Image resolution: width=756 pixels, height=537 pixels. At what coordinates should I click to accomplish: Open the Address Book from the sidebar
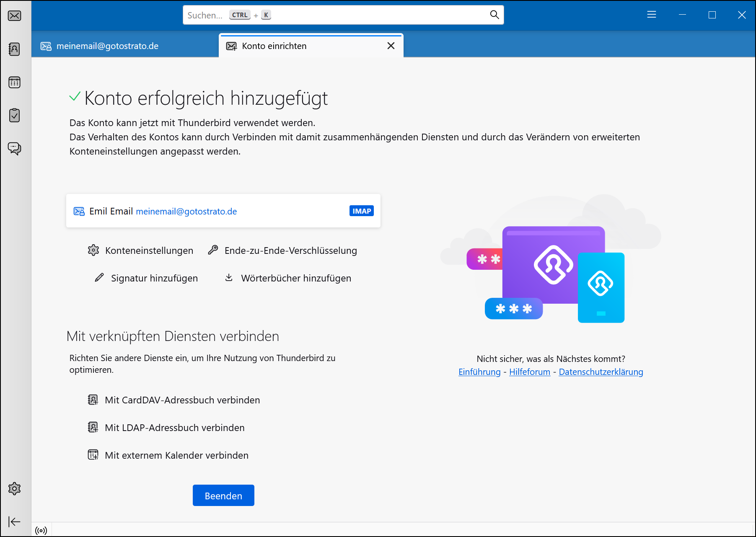pos(15,49)
